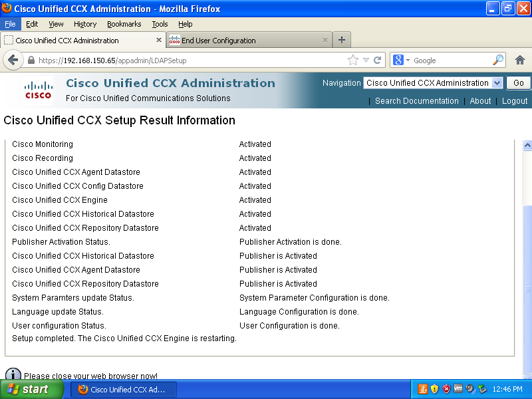This screenshot has height=399, width=532.
Task: Click the Cisco Unified CCX Config Datastore label
Action: (x=78, y=186)
